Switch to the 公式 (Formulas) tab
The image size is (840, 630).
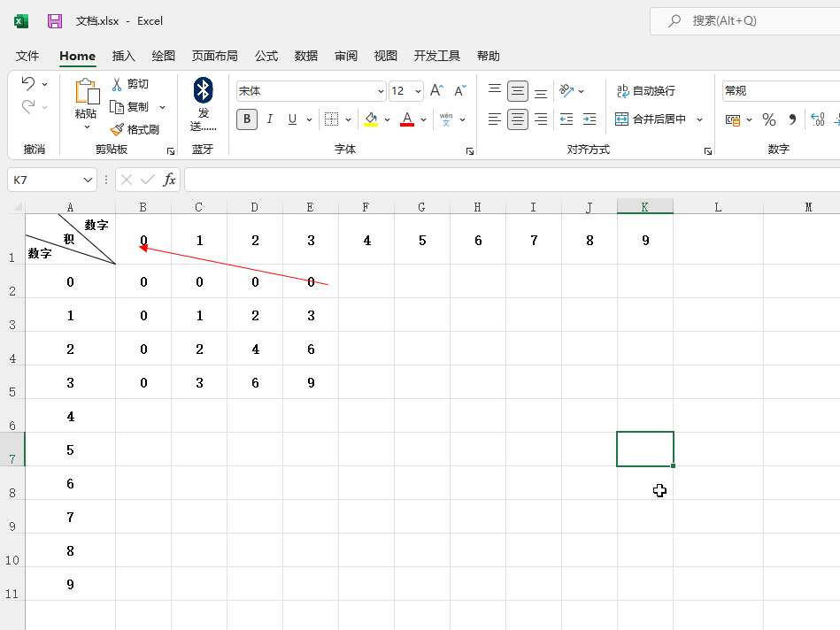pyautogui.click(x=266, y=56)
